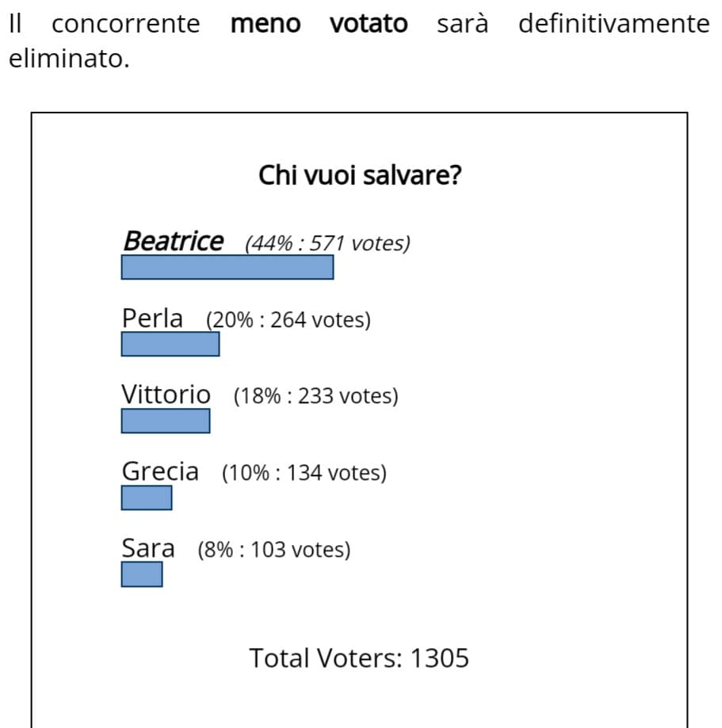The width and height of the screenshot is (722, 728).
Task: Select the Grecia poll option name
Action: pyautogui.click(x=160, y=471)
